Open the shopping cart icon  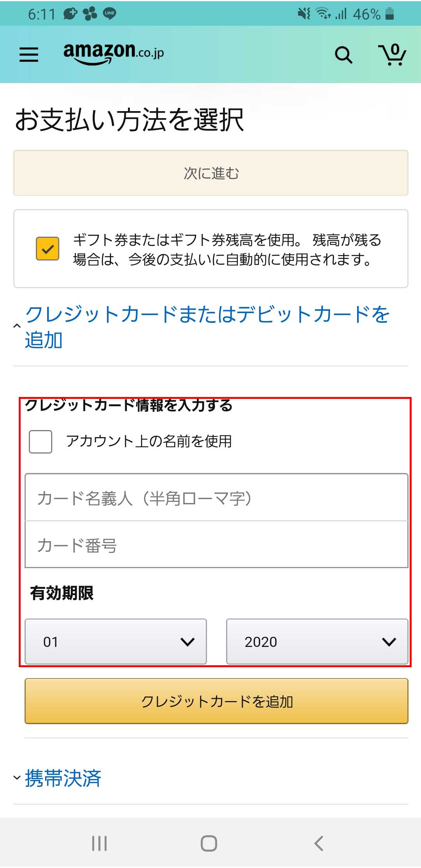(392, 55)
